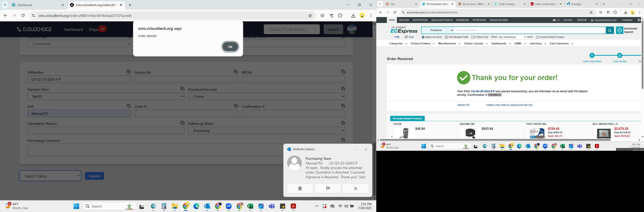Screen dimensions: 644x212
Task: Open Deal Den in top bar
Action: pyautogui.click(x=404, y=20)
